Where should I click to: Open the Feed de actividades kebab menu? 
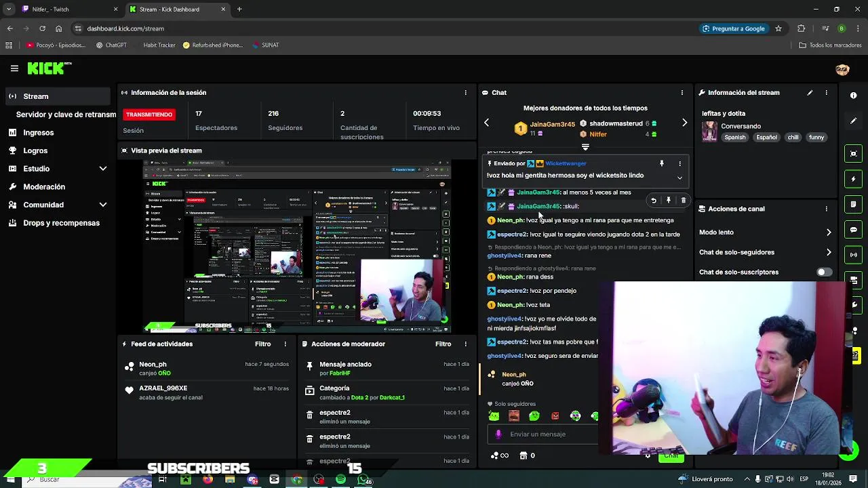coord(285,344)
